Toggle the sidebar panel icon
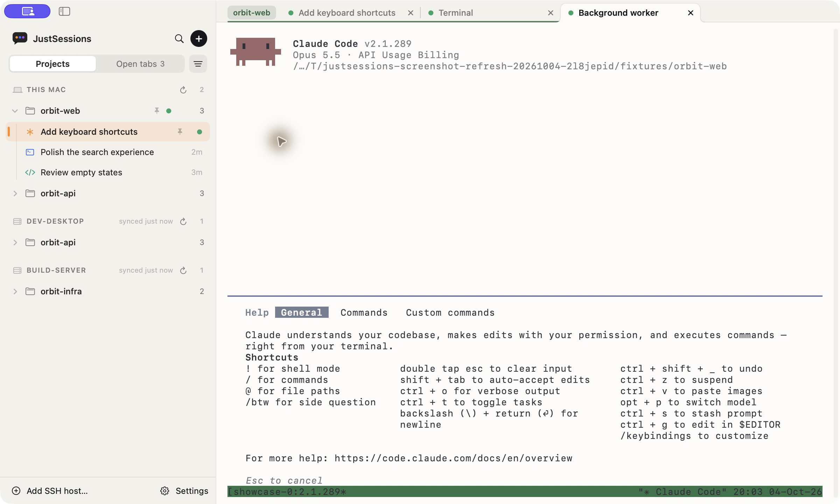 [64, 11]
